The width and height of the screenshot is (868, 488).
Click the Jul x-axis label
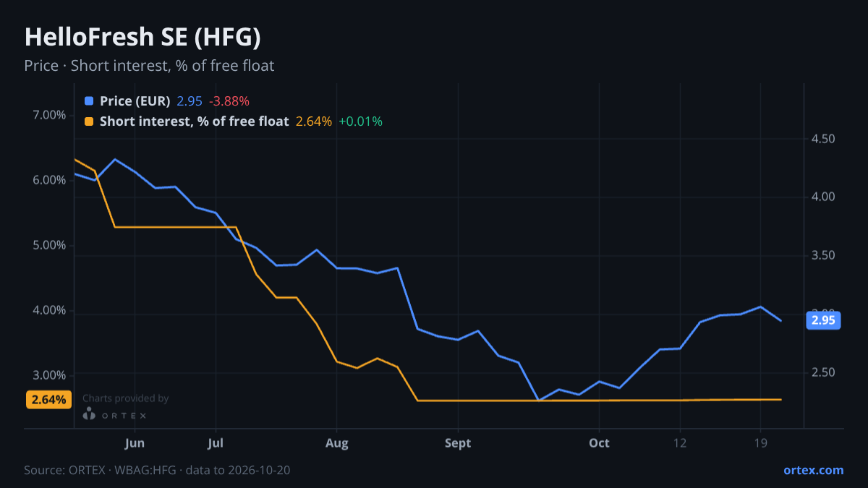tap(215, 443)
